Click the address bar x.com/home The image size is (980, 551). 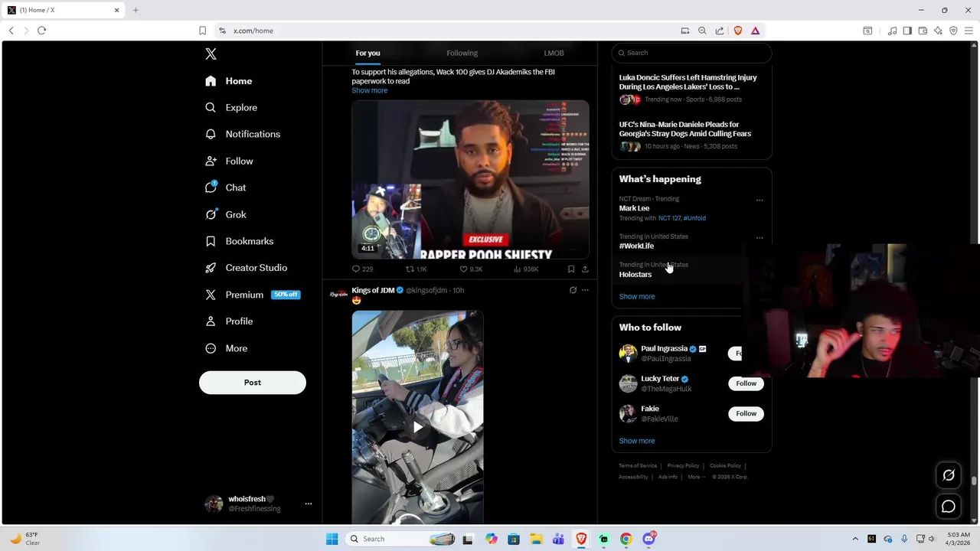pos(253,31)
